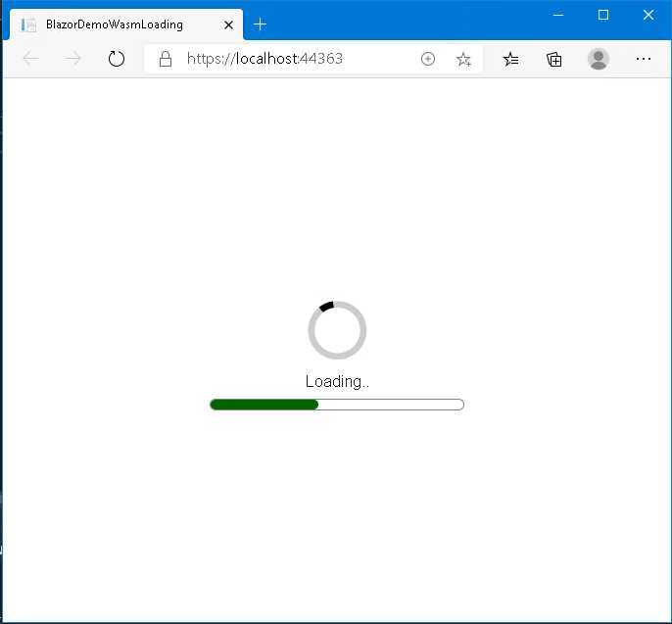View site security lock information
This screenshot has height=624, width=672.
pos(165,59)
